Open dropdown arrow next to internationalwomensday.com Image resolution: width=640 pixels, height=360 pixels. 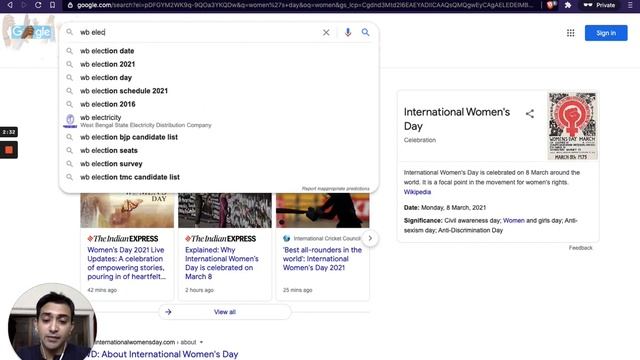(201, 342)
